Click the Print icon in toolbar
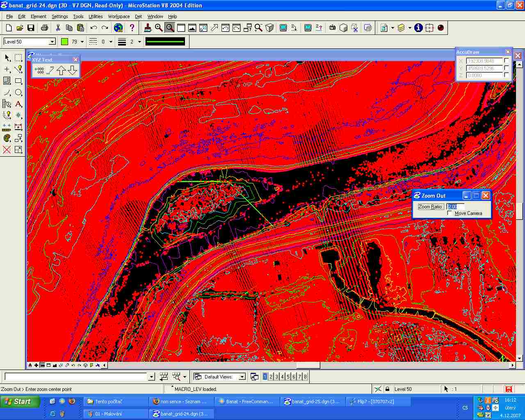 click(44, 28)
